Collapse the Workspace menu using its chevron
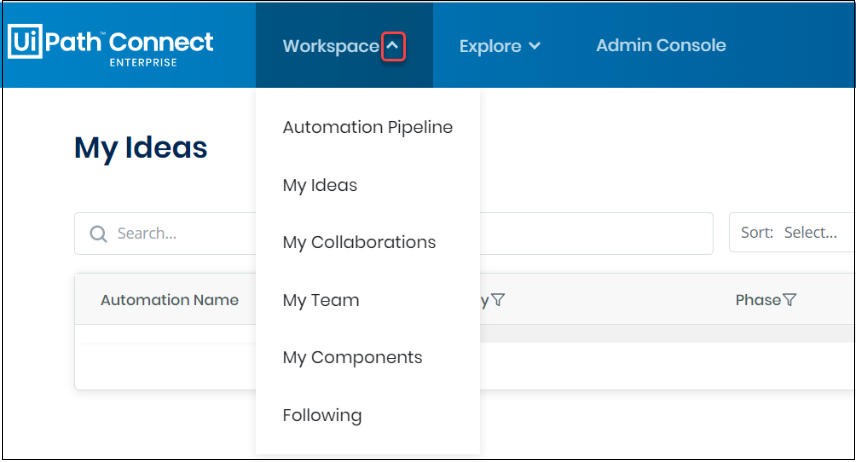 point(394,46)
